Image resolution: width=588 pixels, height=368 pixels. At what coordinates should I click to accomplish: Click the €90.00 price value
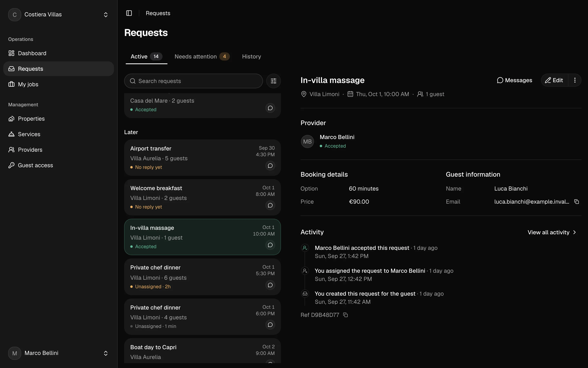[x=359, y=202]
